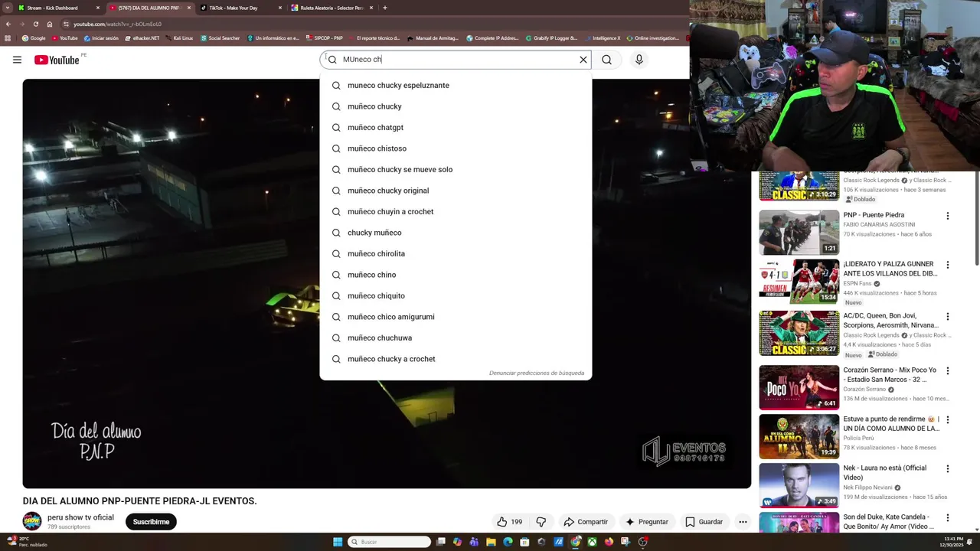Dislike the video with thumbs-down icon
This screenshot has height=551, width=980.
pos(541,522)
